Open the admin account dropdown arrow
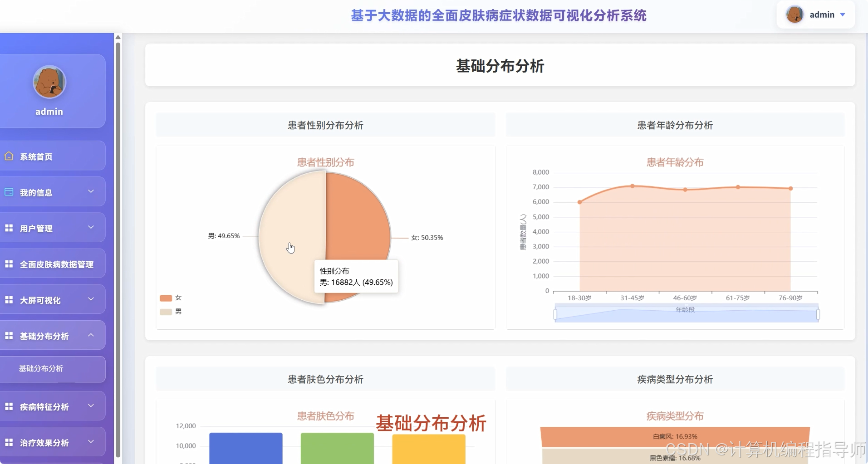 [843, 15]
